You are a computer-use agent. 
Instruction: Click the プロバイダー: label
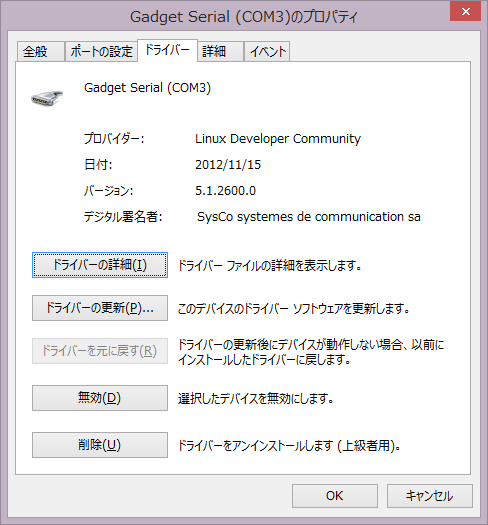point(114,139)
